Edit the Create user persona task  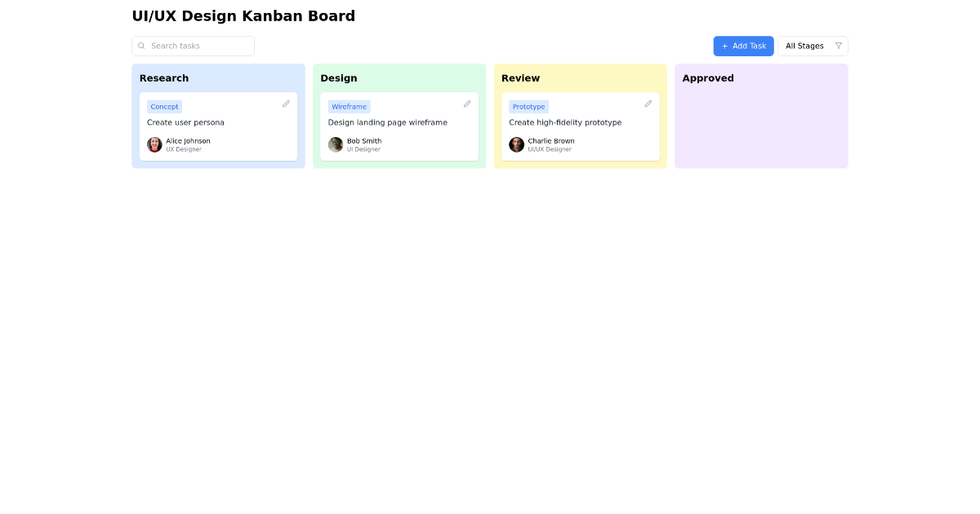coord(286,104)
